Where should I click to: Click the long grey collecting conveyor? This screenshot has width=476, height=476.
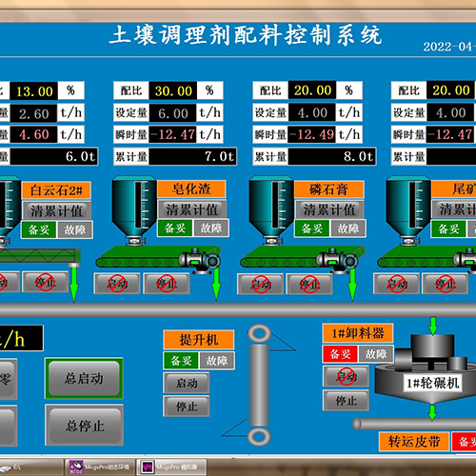pyautogui.click(x=238, y=309)
